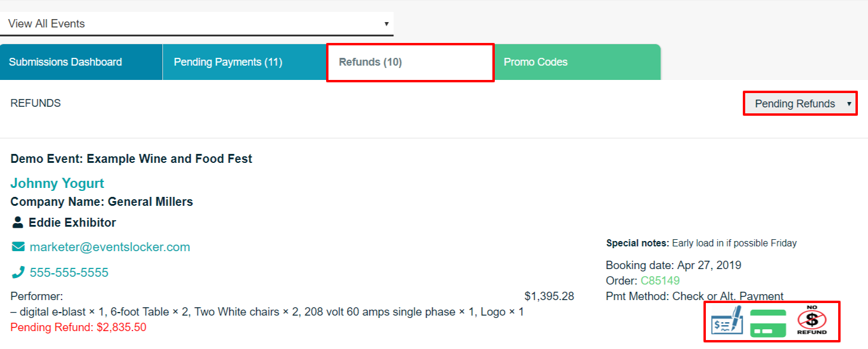Click the 555-555-5555 phone number link

(69, 273)
